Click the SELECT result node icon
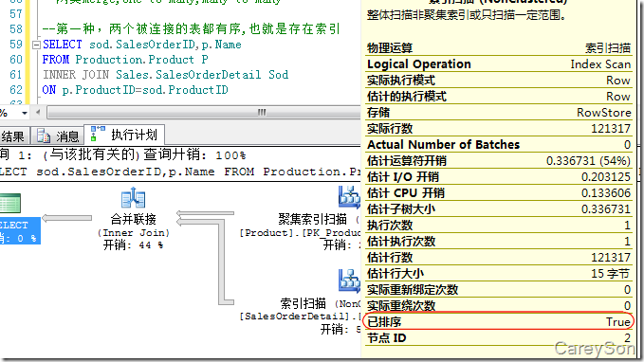644x362 pixels. [x=9, y=203]
